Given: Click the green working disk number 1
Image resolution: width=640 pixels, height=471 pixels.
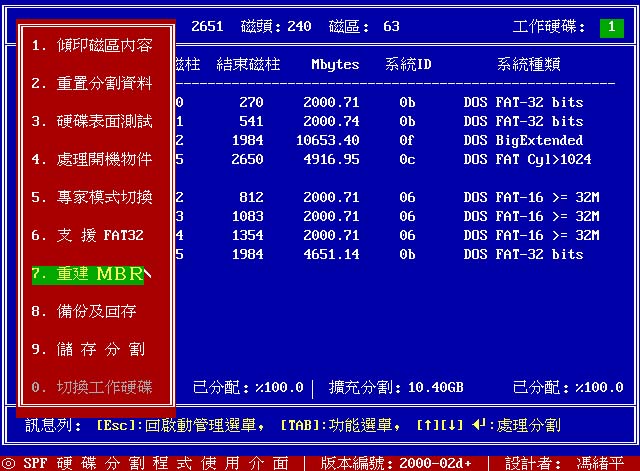Looking at the screenshot, I should pos(611,28).
